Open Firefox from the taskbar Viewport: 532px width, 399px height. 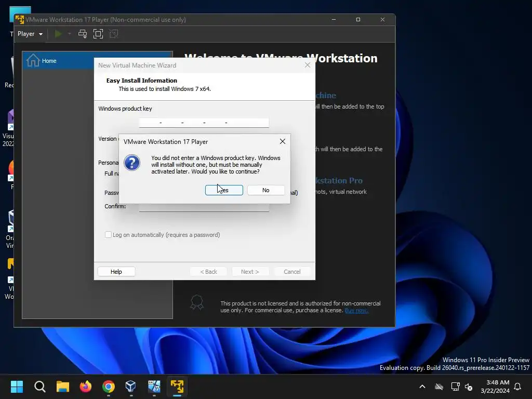(86, 387)
